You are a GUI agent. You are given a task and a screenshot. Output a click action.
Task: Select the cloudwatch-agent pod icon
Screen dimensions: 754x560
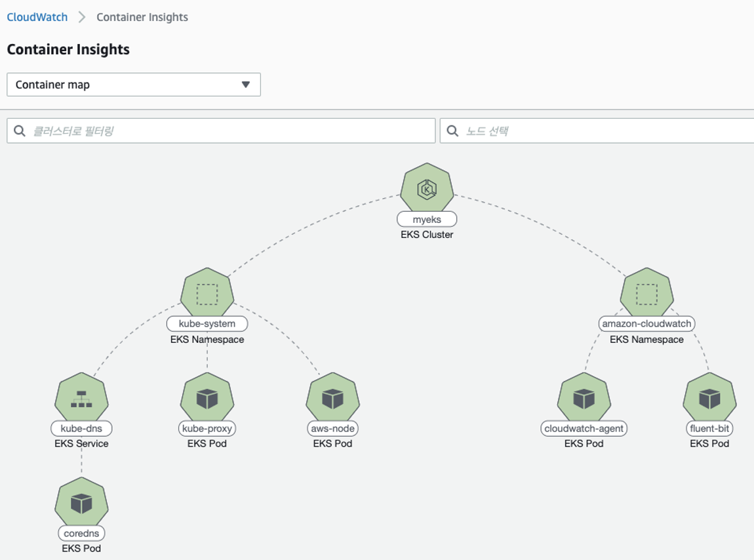[584, 398]
